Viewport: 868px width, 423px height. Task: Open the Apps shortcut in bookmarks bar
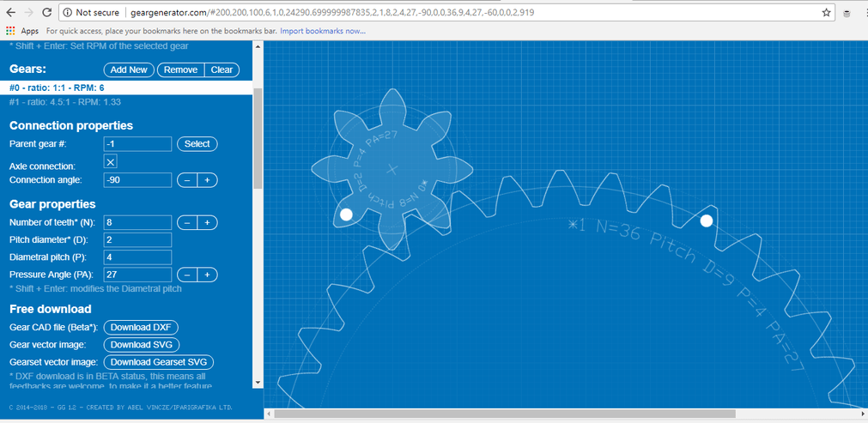(x=22, y=31)
